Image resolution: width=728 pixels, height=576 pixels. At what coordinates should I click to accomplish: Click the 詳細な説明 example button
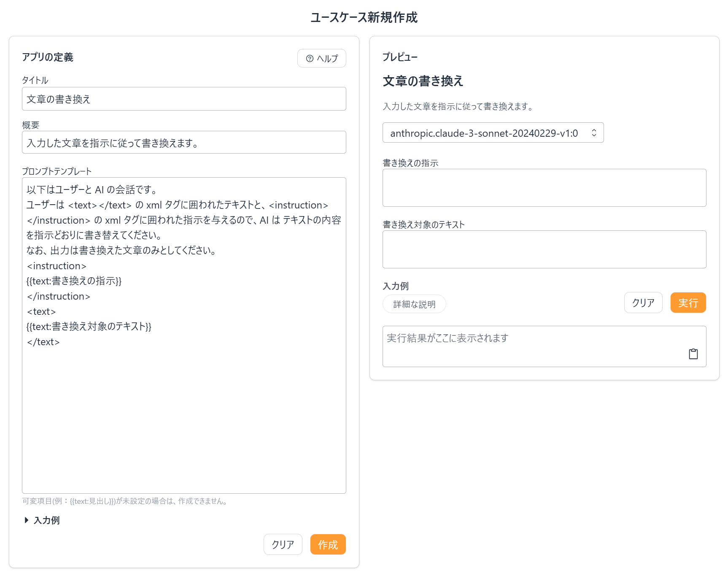pos(414,304)
